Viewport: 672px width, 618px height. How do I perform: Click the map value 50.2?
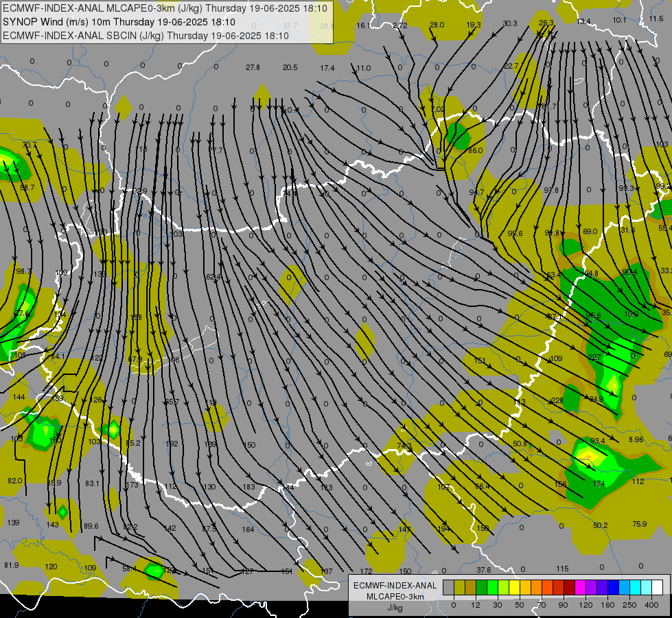[x=601, y=525]
